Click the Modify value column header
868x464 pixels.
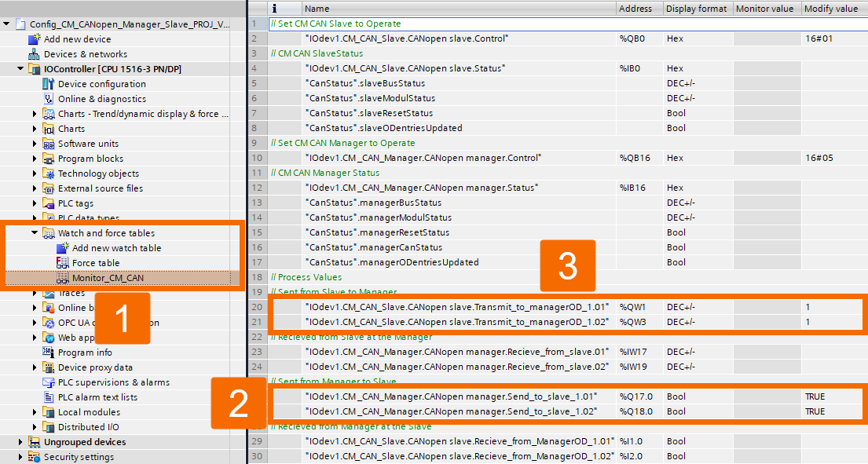pos(834,9)
